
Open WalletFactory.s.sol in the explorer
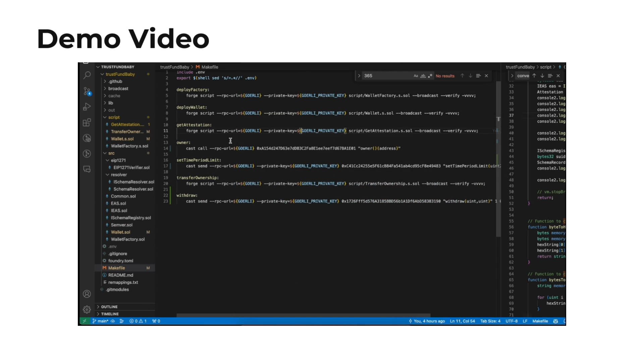125,146
